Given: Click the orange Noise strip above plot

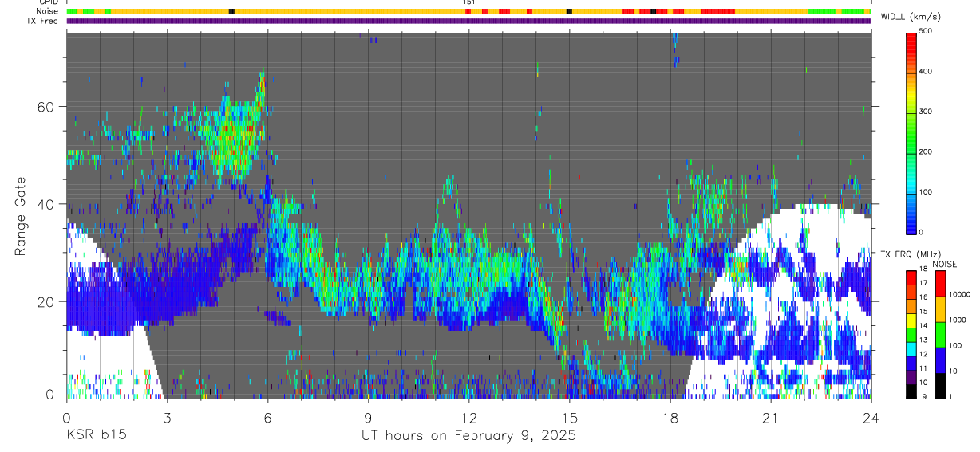Looking at the screenshot, I should 468,11.
